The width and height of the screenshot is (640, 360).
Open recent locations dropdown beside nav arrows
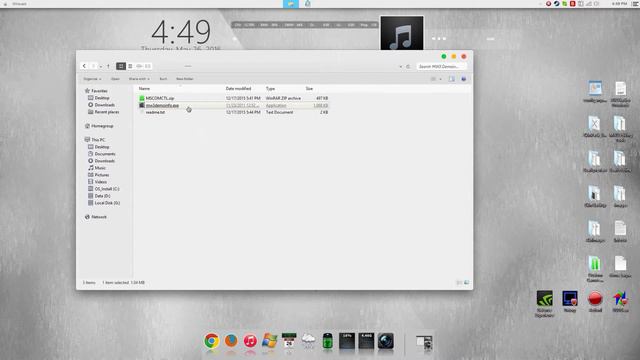(x=101, y=66)
